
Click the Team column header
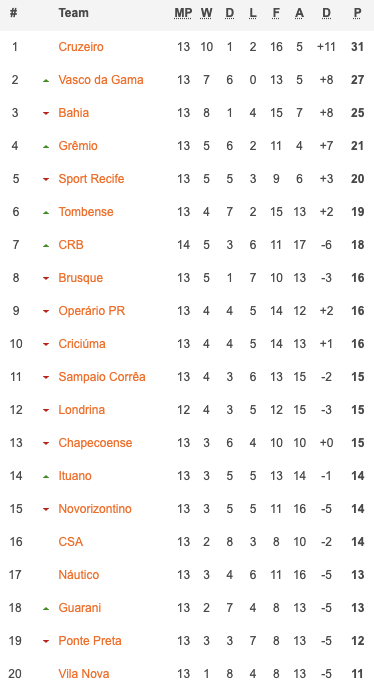point(73,13)
